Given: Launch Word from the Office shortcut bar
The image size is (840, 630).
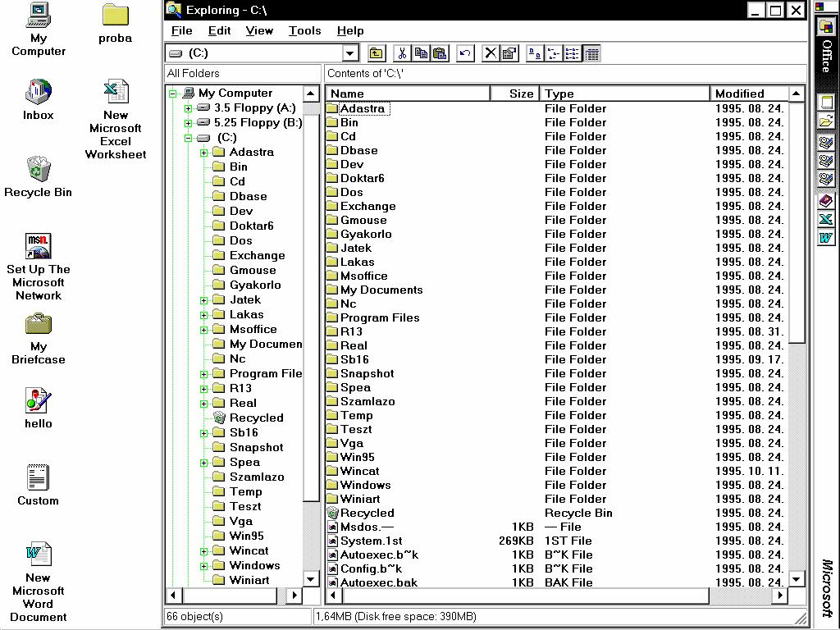Looking at the screenshot, I should pyautogui.click(x=826, y=237).
